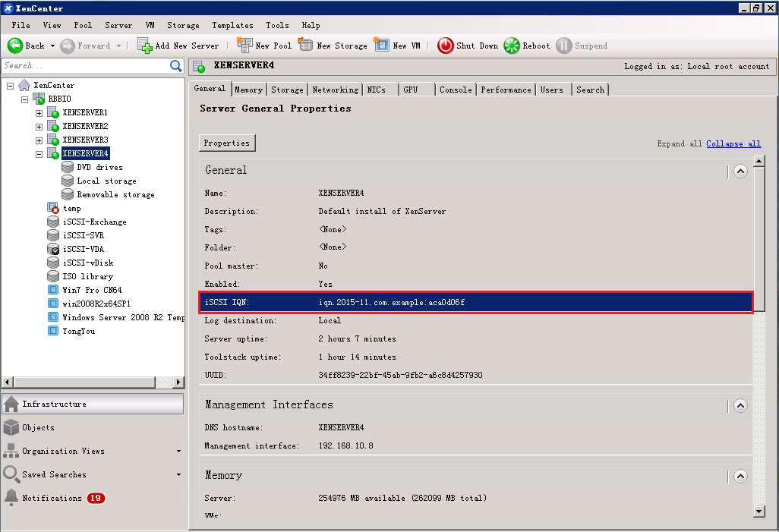Click the XENSERVER3 server icon
This screenshot has width=779, height=532.
point(53,140)
